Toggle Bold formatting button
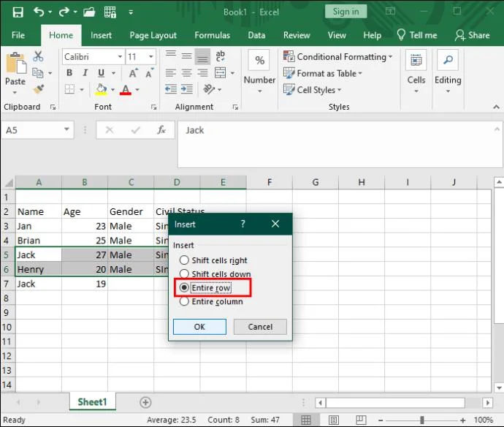 [69, 73]
